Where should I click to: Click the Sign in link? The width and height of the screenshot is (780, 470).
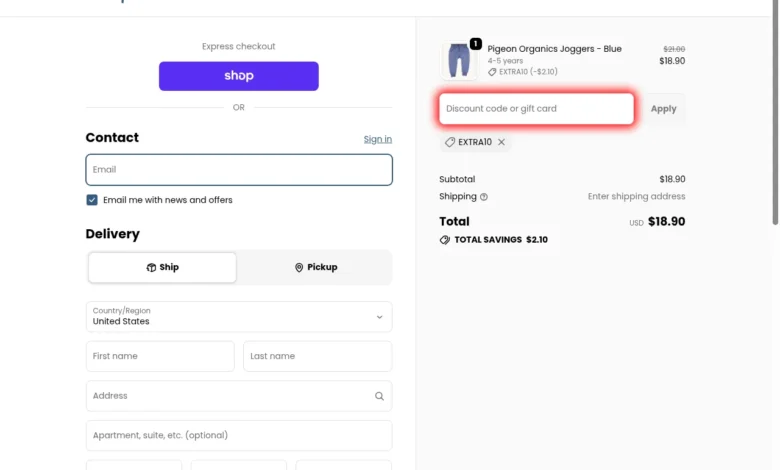(x=378, y=139)
